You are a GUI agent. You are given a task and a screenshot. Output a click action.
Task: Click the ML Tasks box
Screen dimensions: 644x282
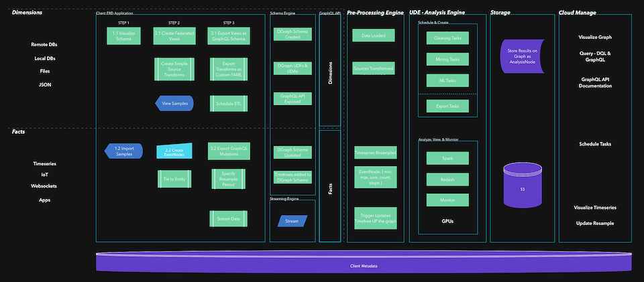point(447,80)
